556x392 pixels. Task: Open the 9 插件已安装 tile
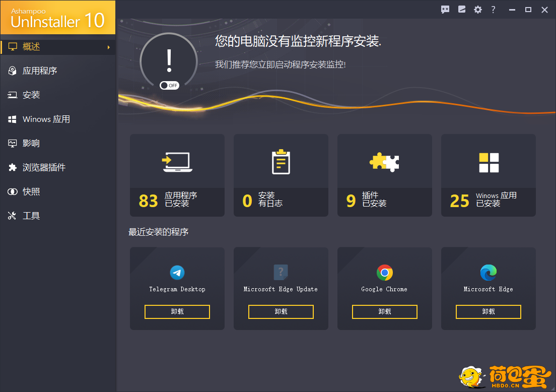[x=385, y=175]
